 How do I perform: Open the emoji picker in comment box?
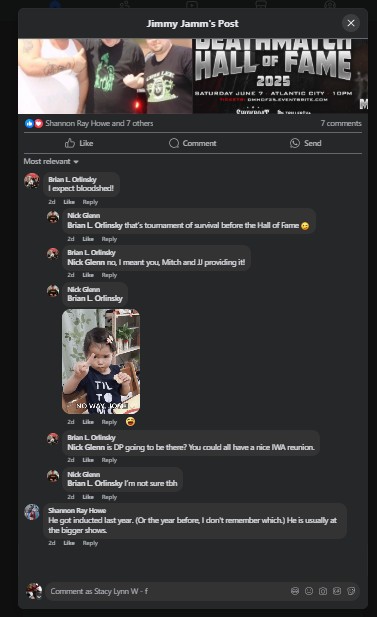[x=309, y=591]
